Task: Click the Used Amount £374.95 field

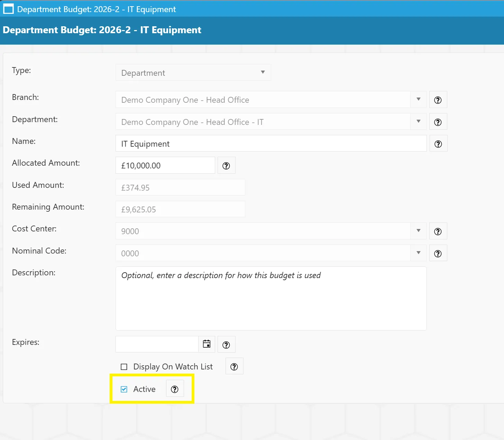Action: tap(180, 187)
